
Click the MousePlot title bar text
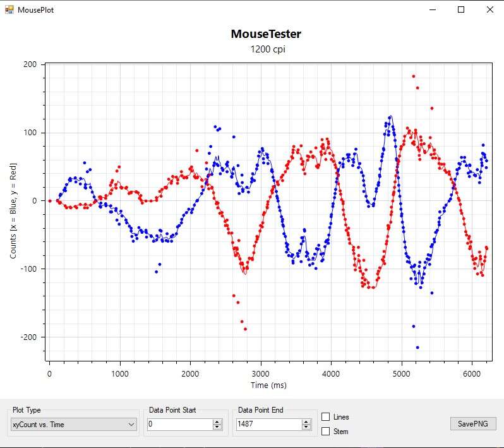click(x=35, y=10)
